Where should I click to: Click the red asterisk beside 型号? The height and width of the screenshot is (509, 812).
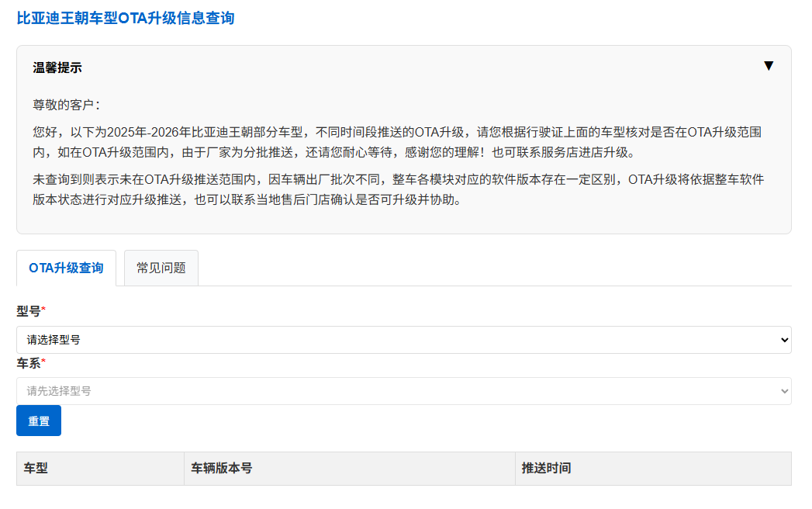click(43, 310)
